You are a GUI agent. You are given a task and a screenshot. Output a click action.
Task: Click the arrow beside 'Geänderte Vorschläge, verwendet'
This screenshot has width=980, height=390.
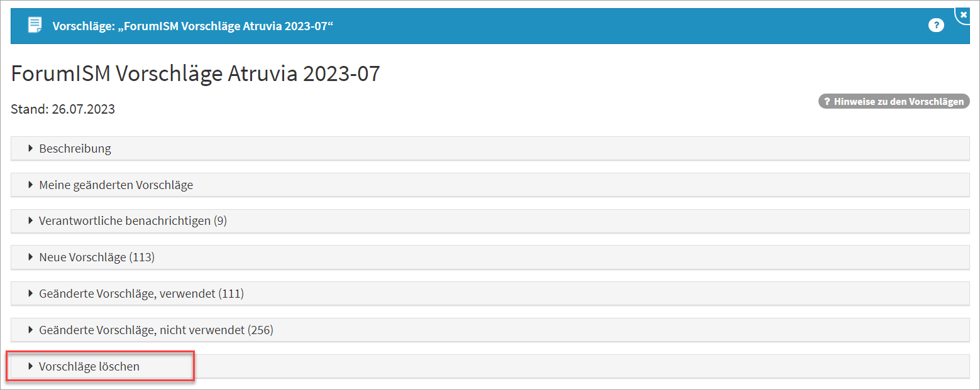(30, 294)
